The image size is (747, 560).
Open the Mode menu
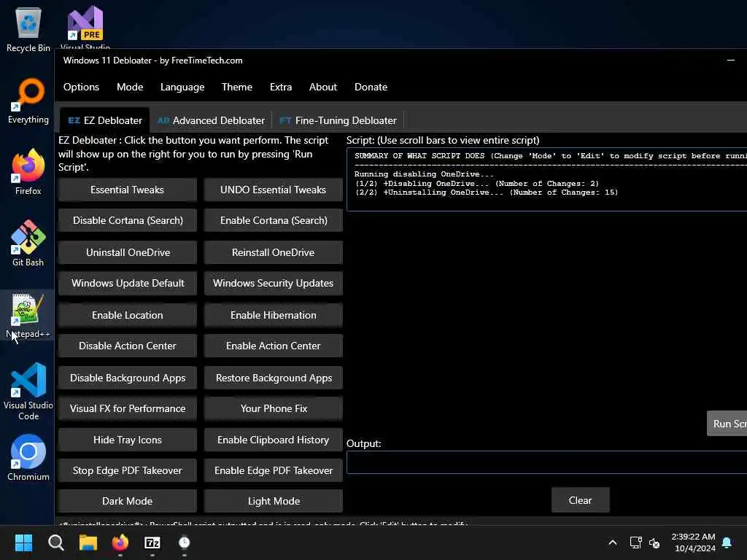coord(130,87)
